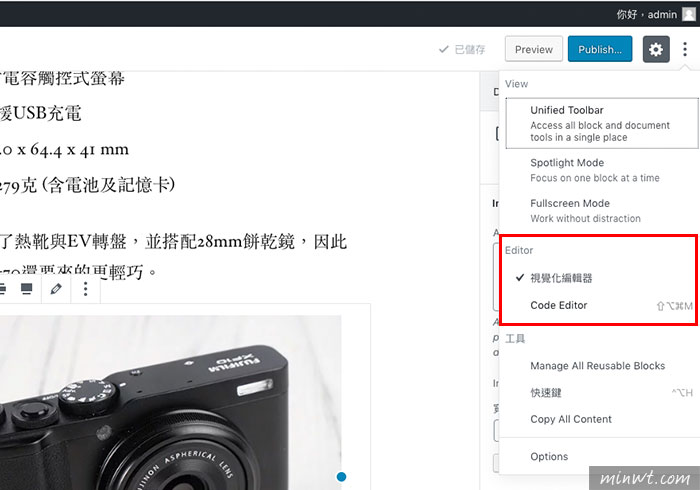Screen dimensions: 700x490
Task: Open block more options ellipsis in image toolbar
Action: [x=85, y=289]
